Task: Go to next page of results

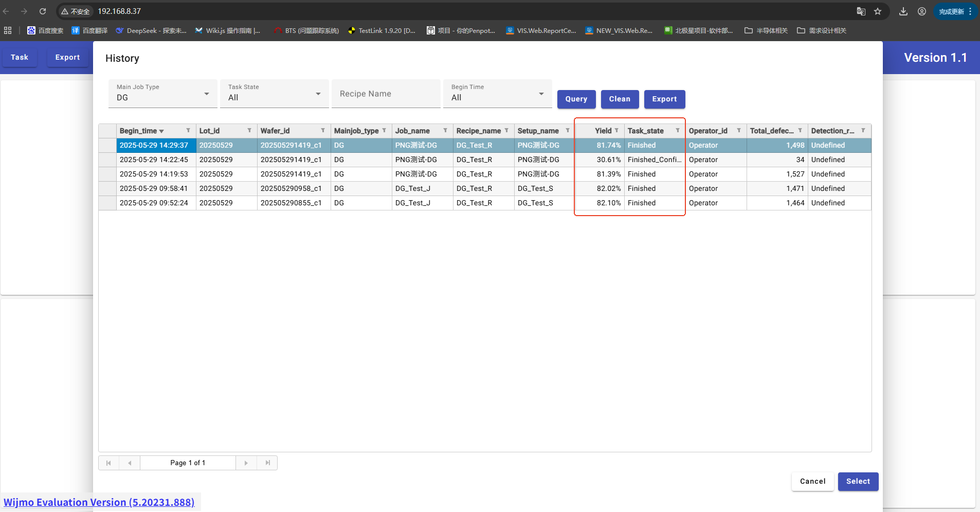Action: pos(246,463)
